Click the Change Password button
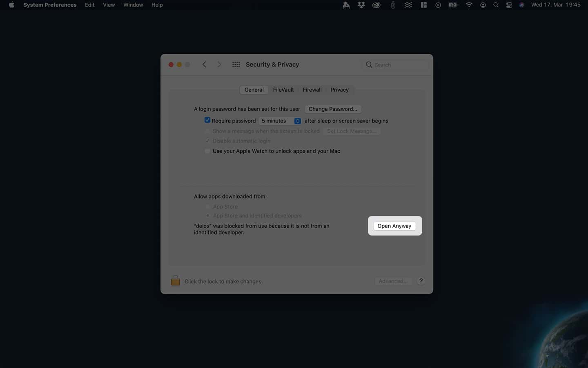This screenshot has width=588, height=368. (333, 109)
